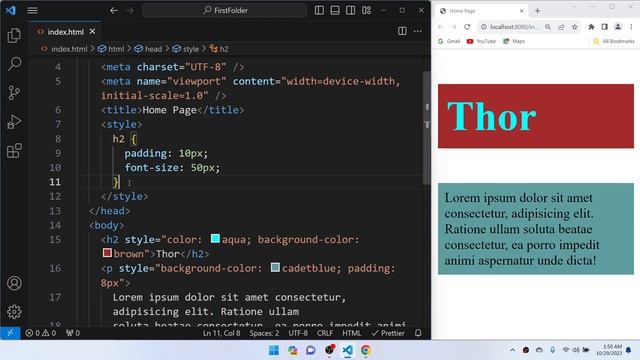
Task: Open the Maps bookmark
Action: (514, 41)
